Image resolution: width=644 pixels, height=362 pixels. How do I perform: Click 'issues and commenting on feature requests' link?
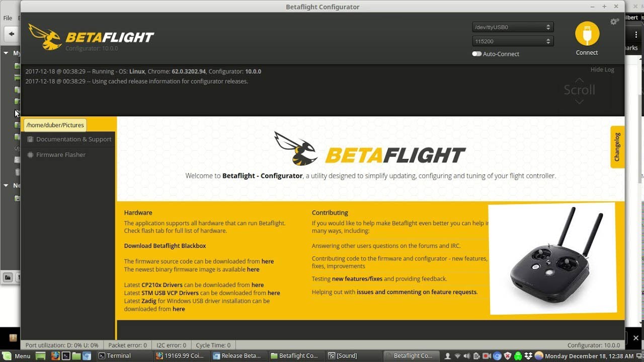[417, 292]
